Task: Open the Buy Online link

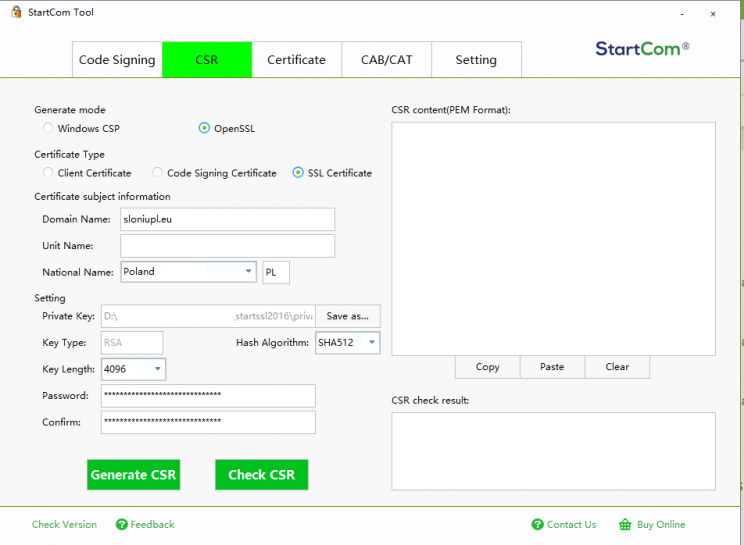Action: pos(661,524)
